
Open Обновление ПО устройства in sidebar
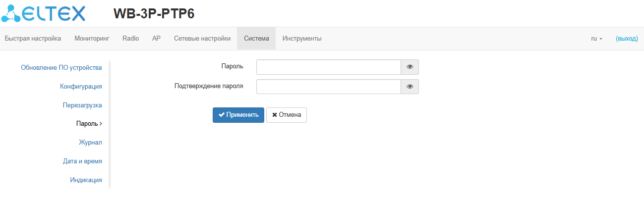click(x=61, y=68)
